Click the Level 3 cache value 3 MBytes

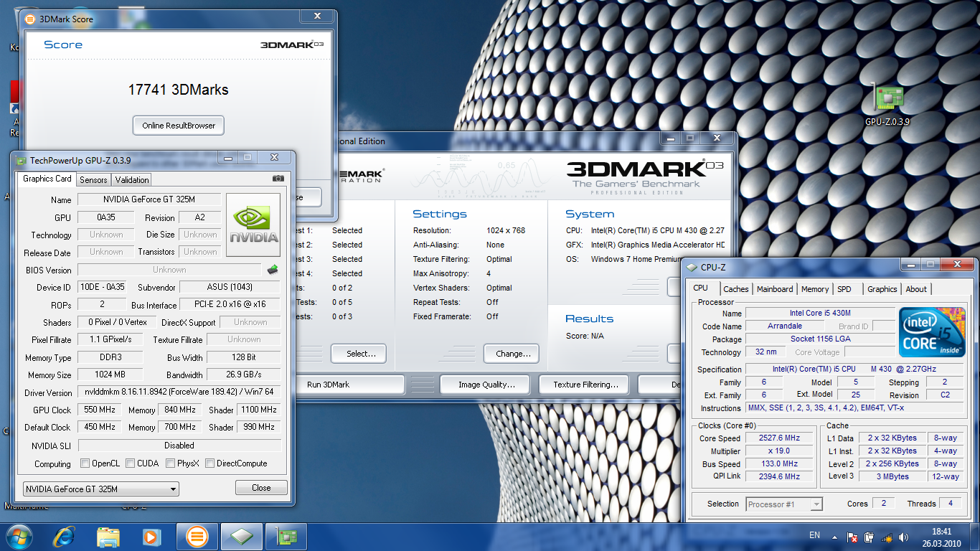(x=891, y=476)
